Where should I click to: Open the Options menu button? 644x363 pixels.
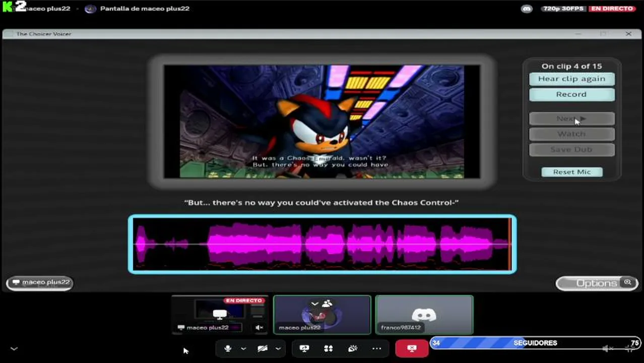point(597,283)
